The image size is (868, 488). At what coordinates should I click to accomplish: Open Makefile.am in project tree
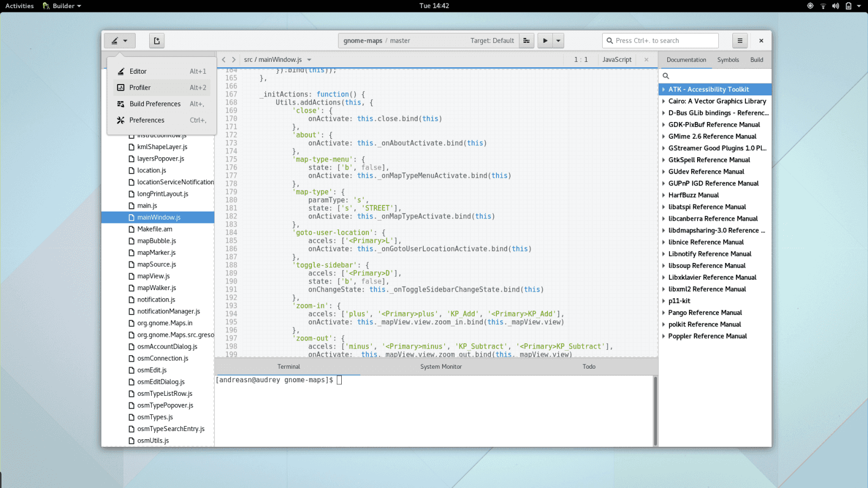click(x=155, y=229)
